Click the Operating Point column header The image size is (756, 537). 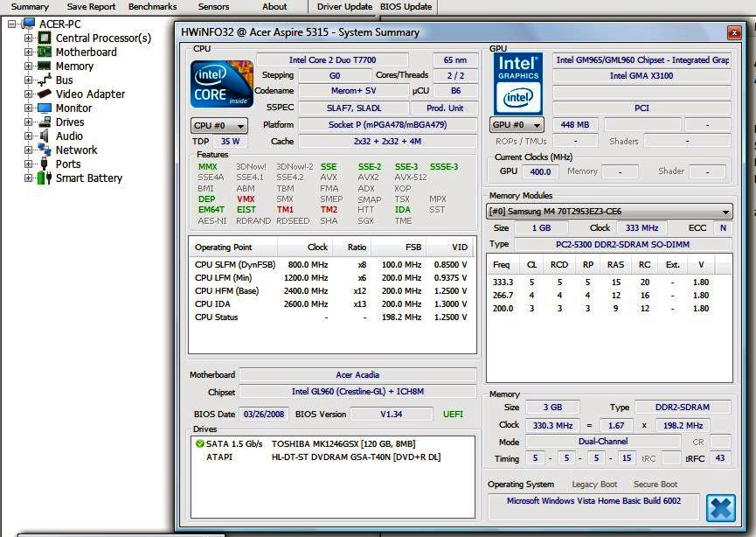233,247
